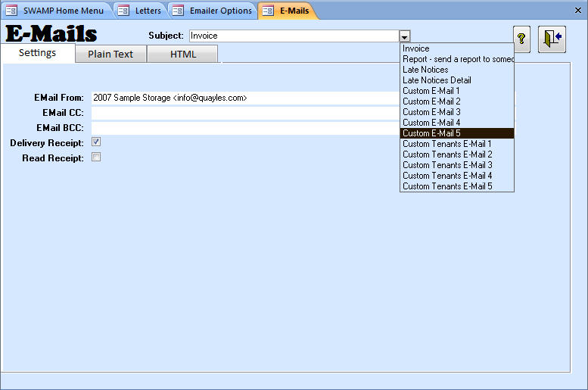Choose Custom Tenants E-Mail 1
588x390 pixels.
[x=457, y=144]
